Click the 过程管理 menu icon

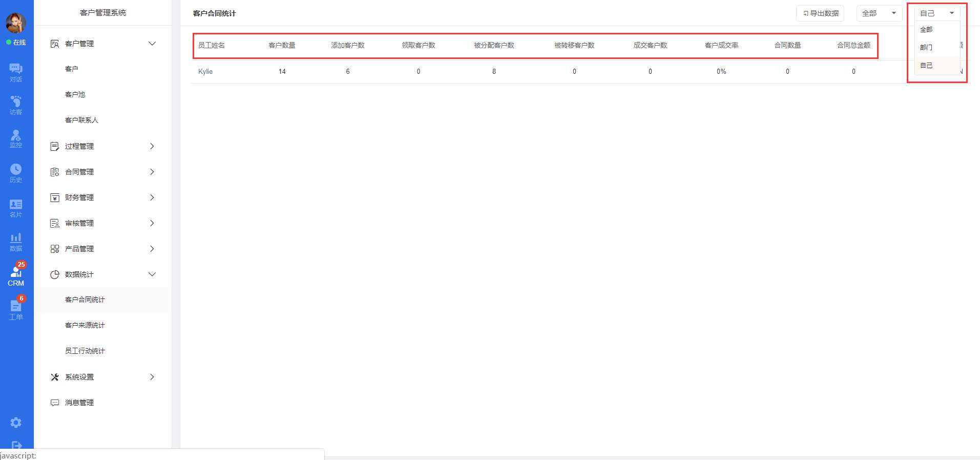(55, 146)
